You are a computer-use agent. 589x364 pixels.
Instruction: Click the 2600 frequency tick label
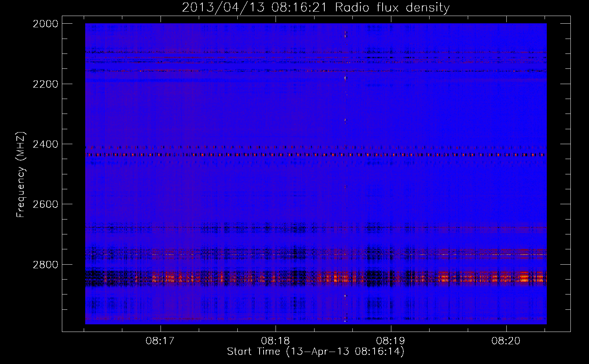46,204
